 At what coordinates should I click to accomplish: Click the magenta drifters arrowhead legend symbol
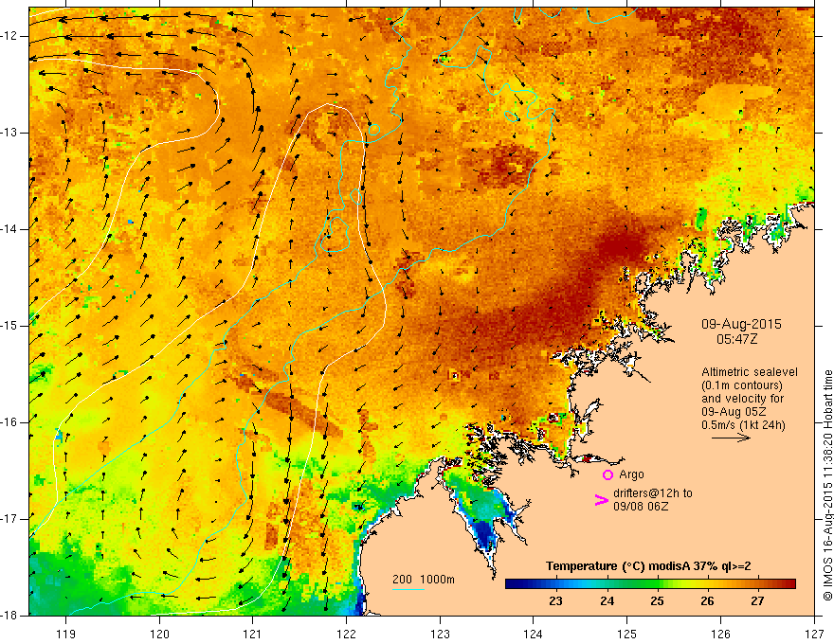pos(601,500)
